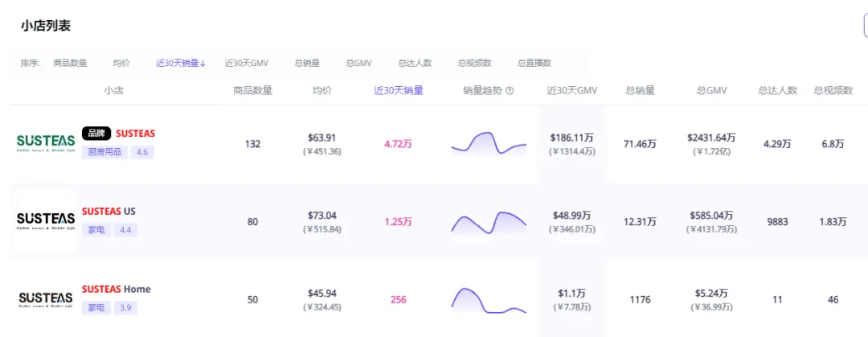Select the 256 sales value
The image size is (868, 337).
(399, 300)
